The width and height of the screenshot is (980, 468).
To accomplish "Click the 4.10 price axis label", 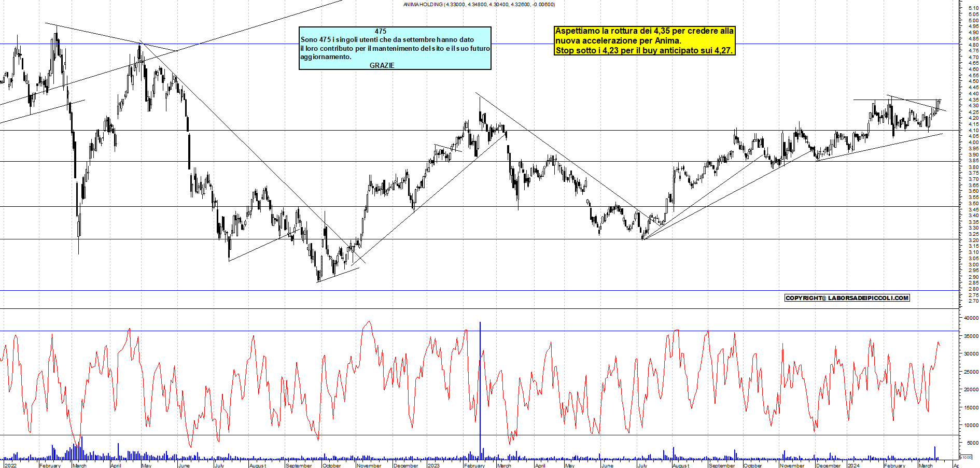I will pos(973,131).
